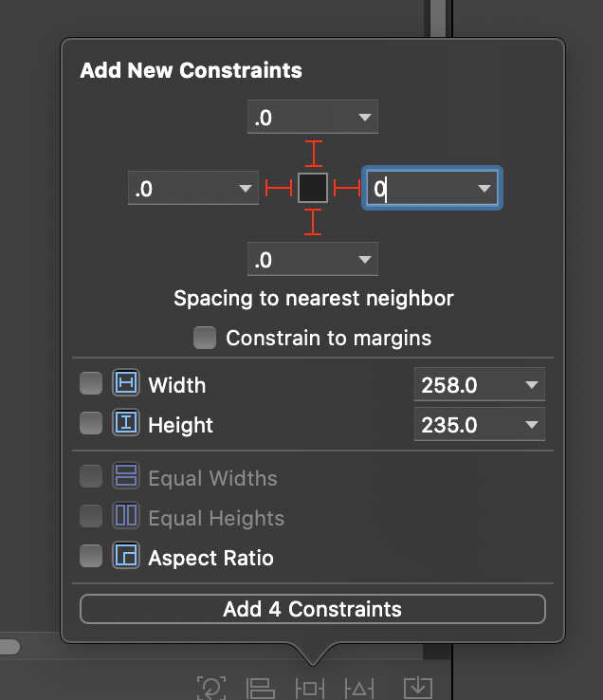
Task: Enable the Aspect Ratio checkbox
Action: (x=91, y=557)
